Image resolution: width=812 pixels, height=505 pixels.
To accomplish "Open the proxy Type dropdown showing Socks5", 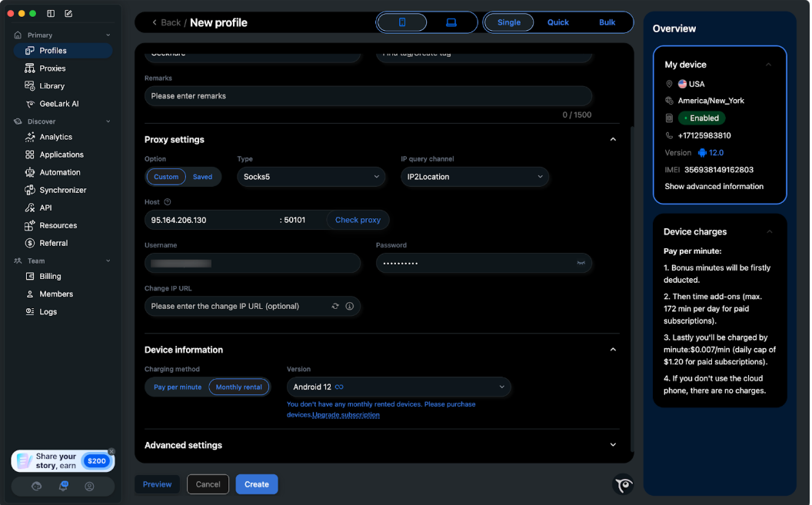I will (311, 176).
